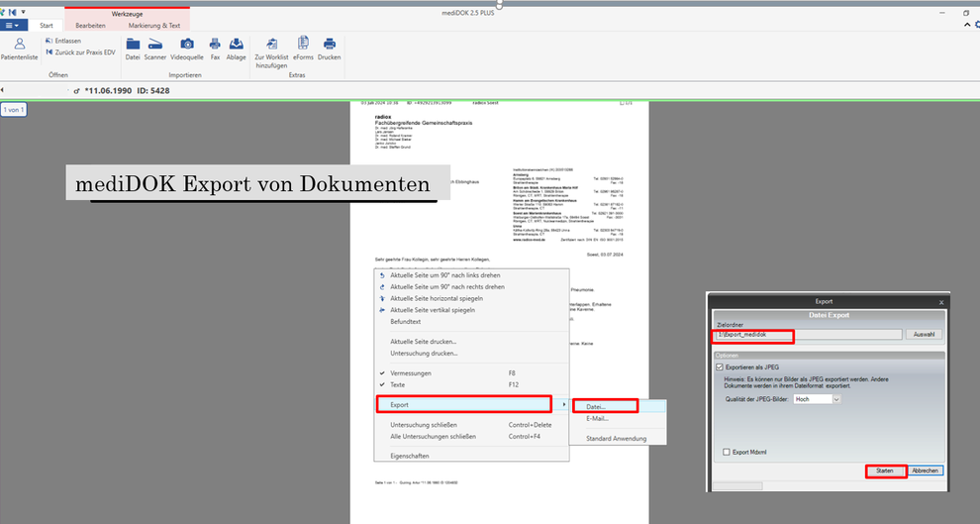Screen dimensions: 980x524
Task: Select Untersuchung schließen menu entry
Action: [471, 425]
